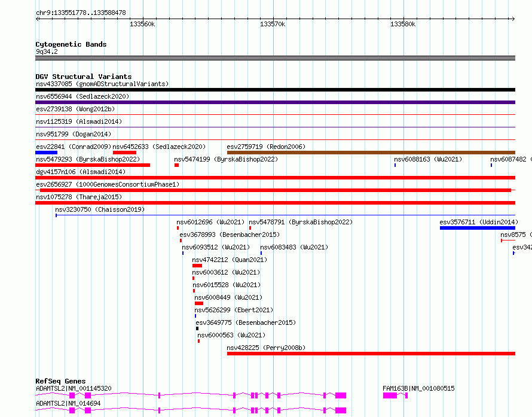Click the purple bar for nsv6556944
The height and width of the screenshot is (417, 532).
(x=275, y=102)
